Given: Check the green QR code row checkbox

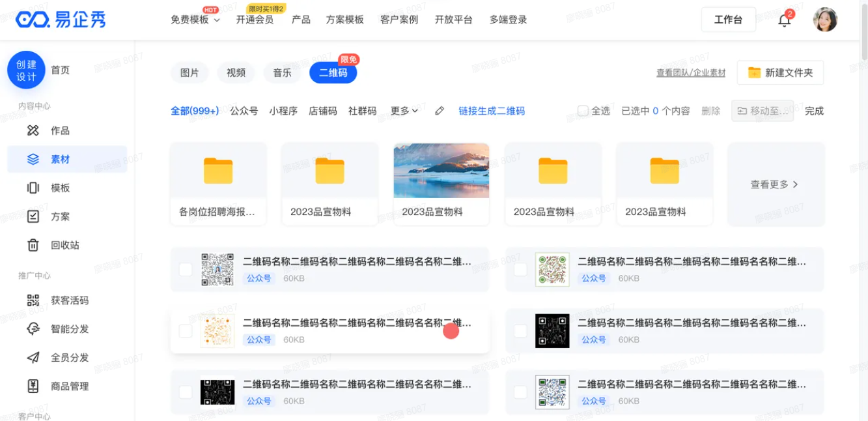Looking at the screenshot, I should click(520, 269).
